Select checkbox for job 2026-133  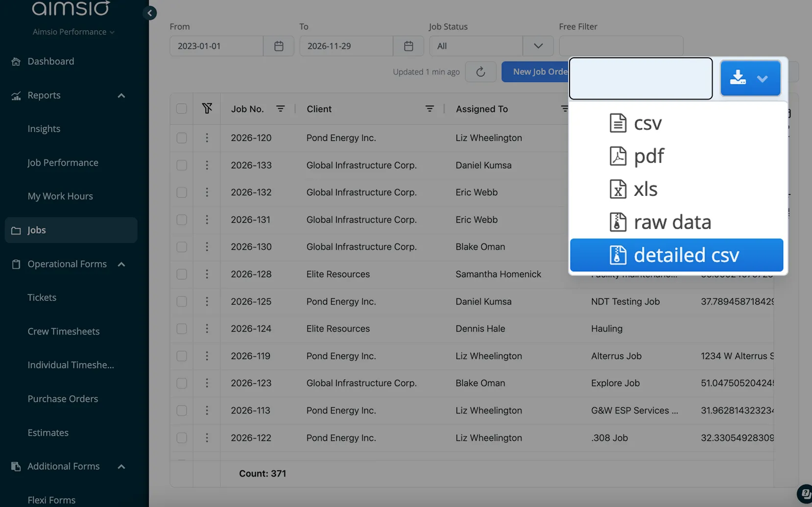pos(182,166)
